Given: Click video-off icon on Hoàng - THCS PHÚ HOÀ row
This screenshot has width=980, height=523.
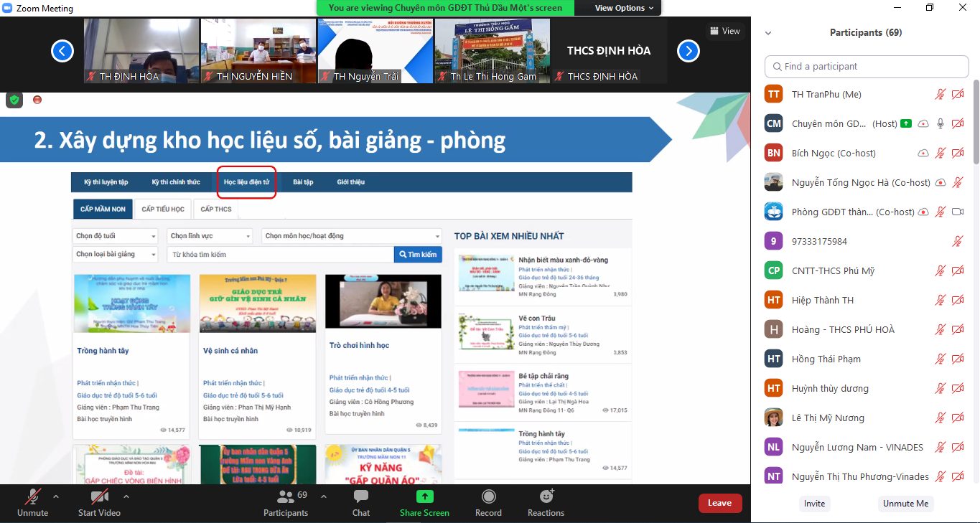Looking at the screenshot, I should point(958,329).
